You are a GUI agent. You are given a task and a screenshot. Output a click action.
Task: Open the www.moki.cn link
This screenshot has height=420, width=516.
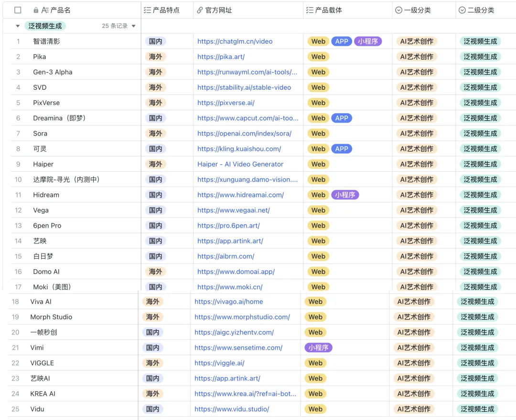click(x=230, y=287)
